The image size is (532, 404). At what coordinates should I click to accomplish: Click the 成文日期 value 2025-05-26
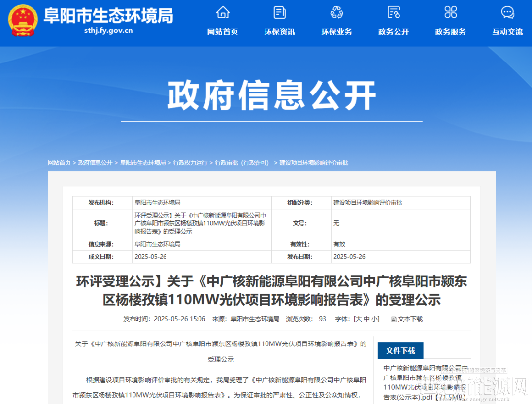151,257
